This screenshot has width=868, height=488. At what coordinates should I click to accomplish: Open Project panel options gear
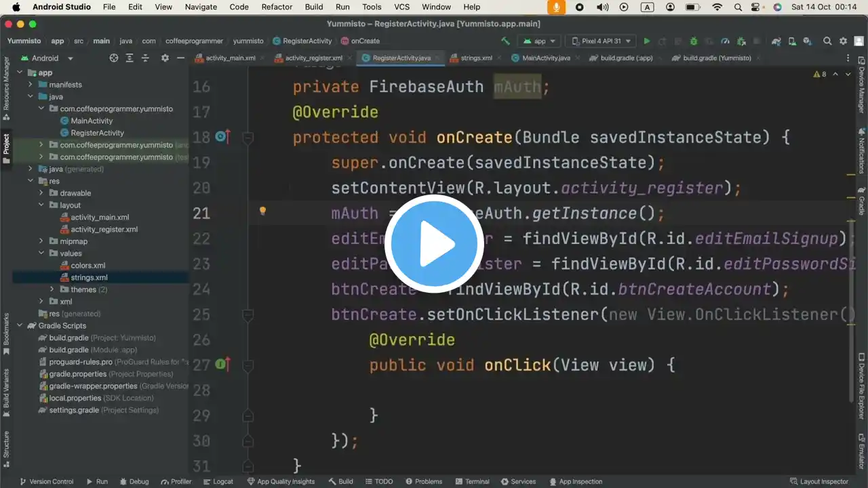(x=164, y=58)
